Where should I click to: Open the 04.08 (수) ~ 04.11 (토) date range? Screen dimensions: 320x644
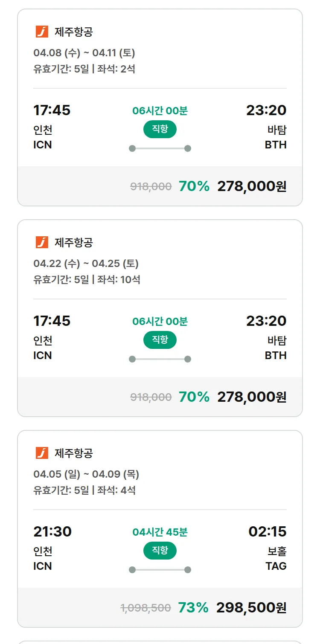(x=84, y=53)
